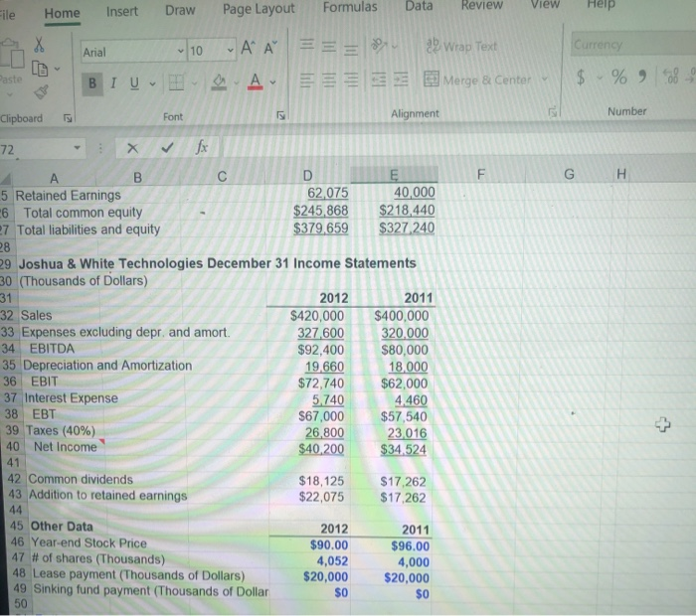The width and height of the screenshot is (696, 616).
Task: Select column D header
Action: coord(307,175)
